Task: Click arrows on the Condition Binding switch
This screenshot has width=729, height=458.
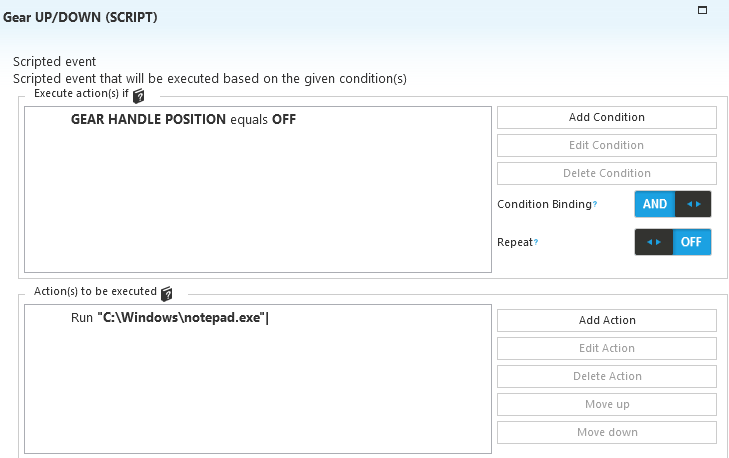Action: coord(693,204)
